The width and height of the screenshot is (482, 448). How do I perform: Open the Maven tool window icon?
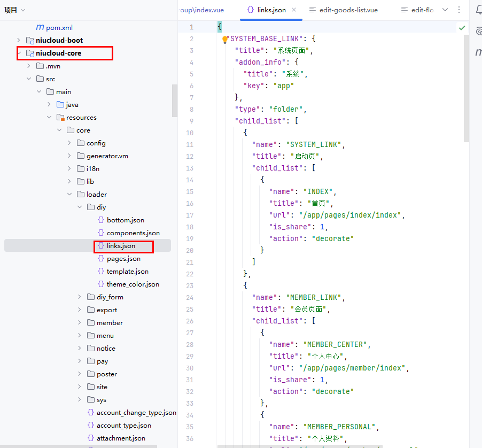(479, 52)
